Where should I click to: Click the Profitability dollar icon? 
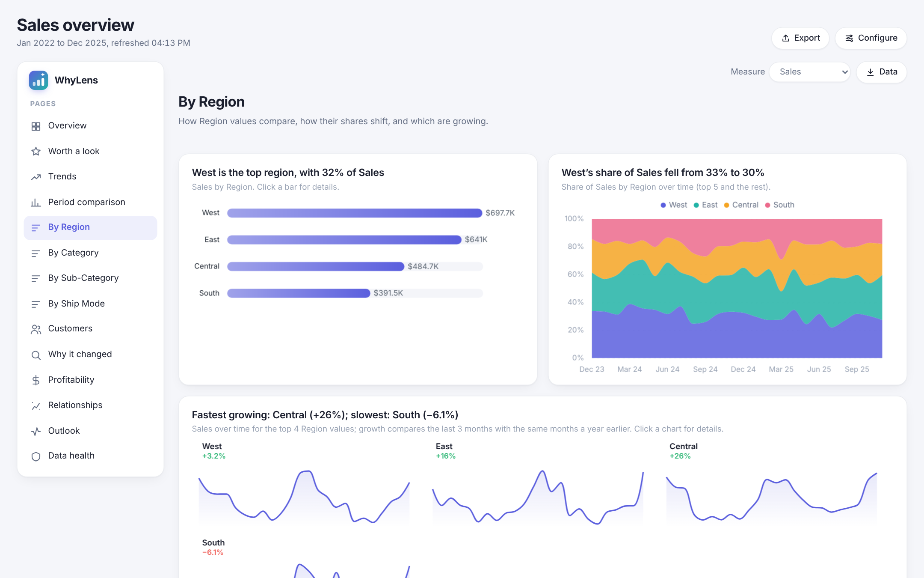[x=36, y=380]
